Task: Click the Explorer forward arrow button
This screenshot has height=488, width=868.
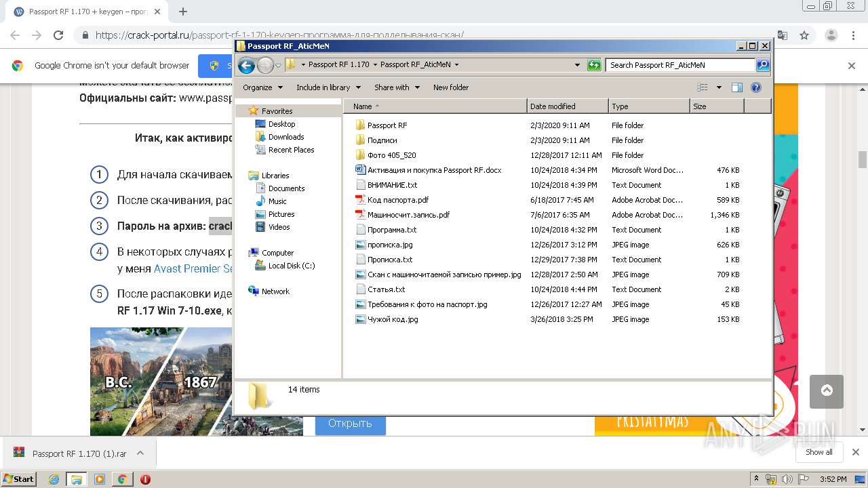Action: (x=265, y=65)
